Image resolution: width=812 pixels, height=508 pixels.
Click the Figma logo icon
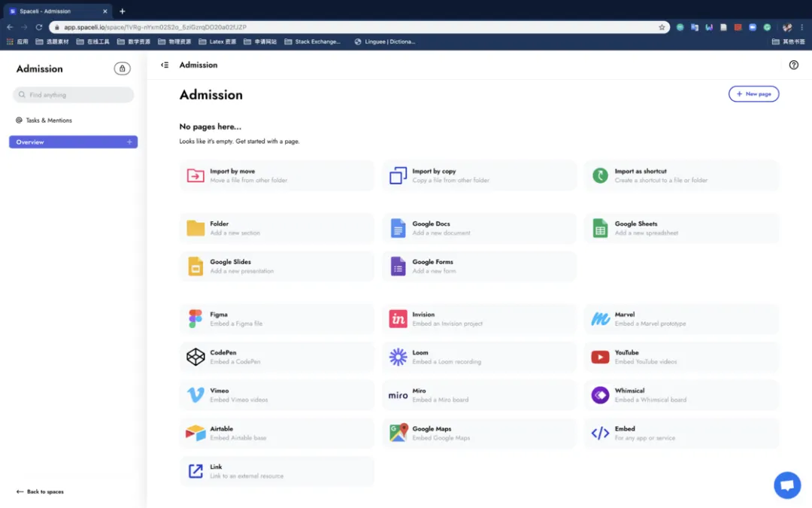[195, 319]
